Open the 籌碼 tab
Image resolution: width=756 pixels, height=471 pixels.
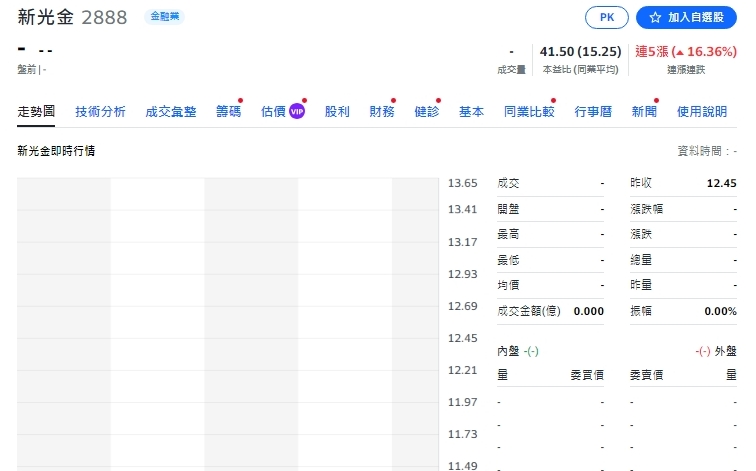click(x=229, y=112)
